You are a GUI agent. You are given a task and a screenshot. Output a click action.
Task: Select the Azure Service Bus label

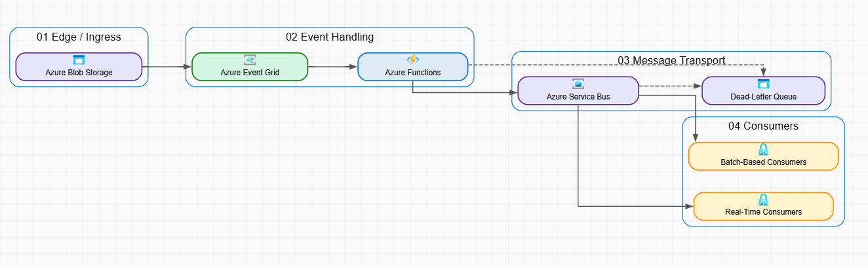point(578,97)
